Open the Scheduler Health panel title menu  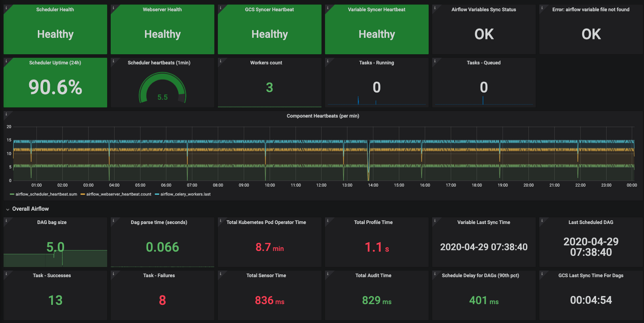[55, 10]
